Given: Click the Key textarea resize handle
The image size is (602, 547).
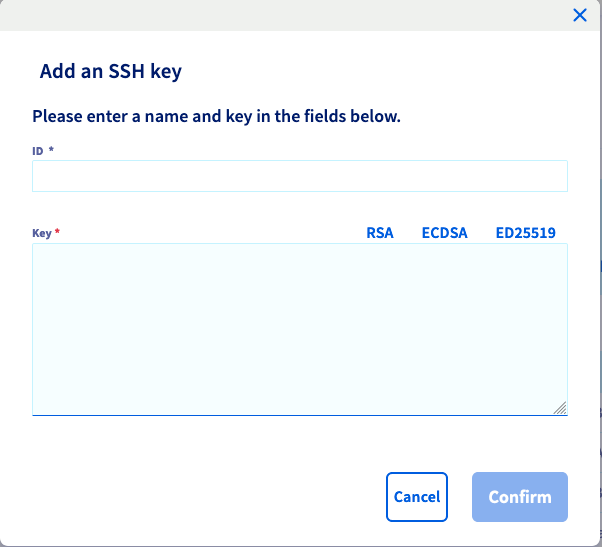Looking at the screenshot, I should coord(560,408).
